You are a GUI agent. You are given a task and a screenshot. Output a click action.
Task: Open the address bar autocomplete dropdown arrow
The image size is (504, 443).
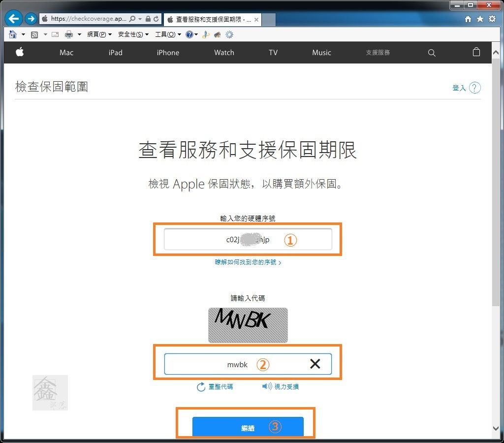click(140, 19)
